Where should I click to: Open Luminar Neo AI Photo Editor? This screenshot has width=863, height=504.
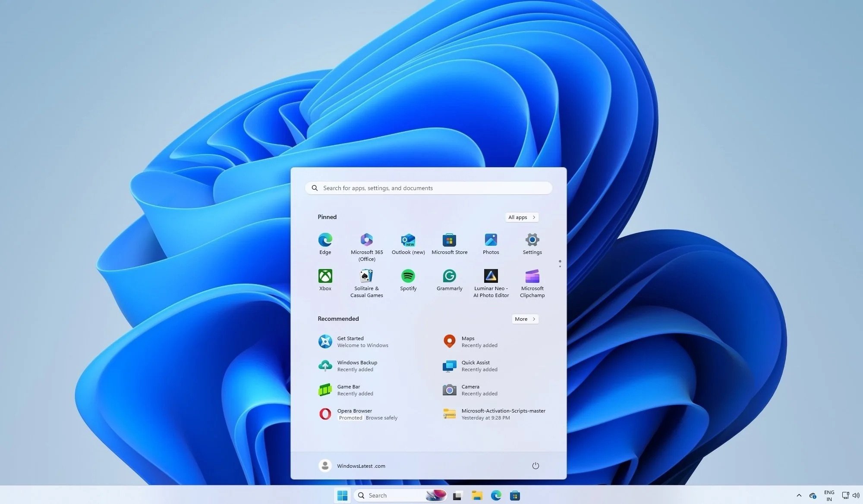coord(491,275)
